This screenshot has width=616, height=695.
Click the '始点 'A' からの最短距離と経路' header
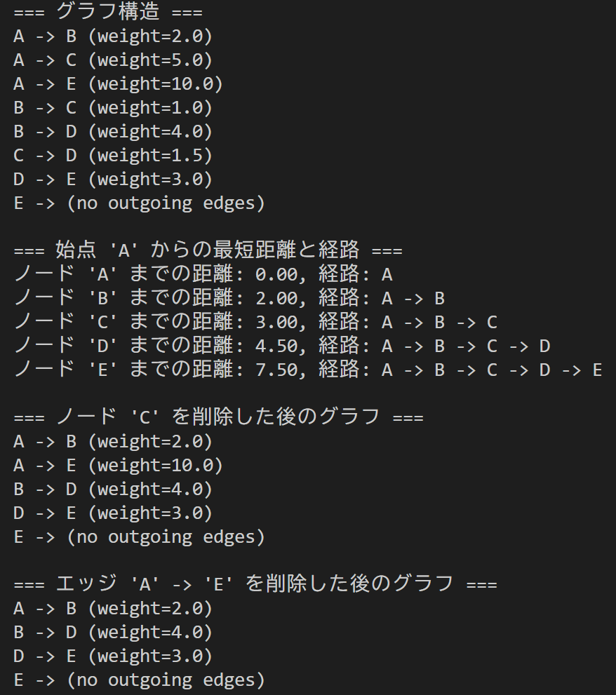208,250
